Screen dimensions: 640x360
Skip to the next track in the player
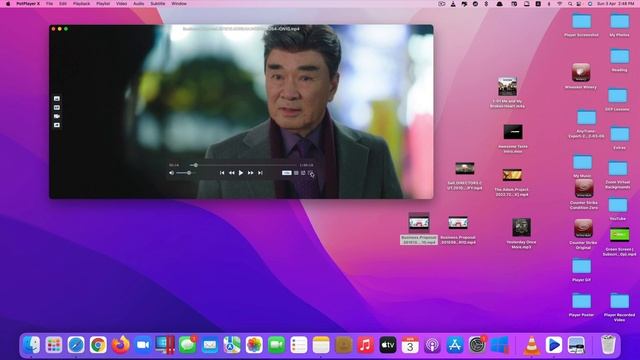pyautogui.click(x=260, y=173)
